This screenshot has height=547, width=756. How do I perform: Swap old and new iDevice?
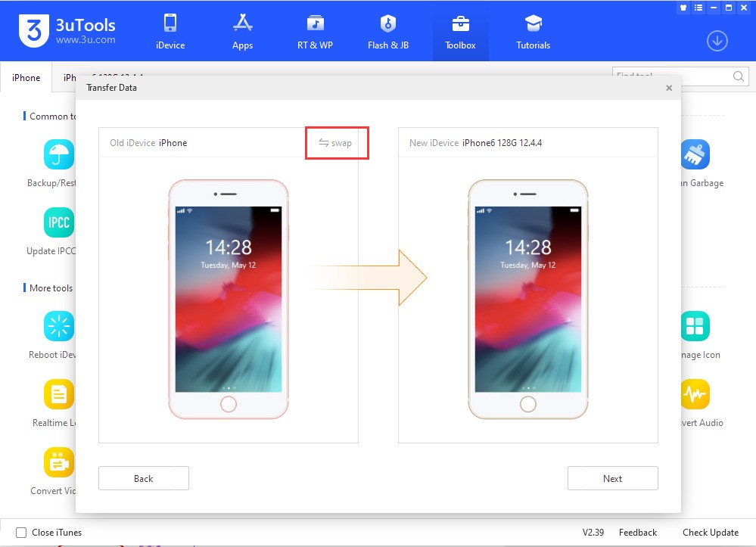point(335,143)
